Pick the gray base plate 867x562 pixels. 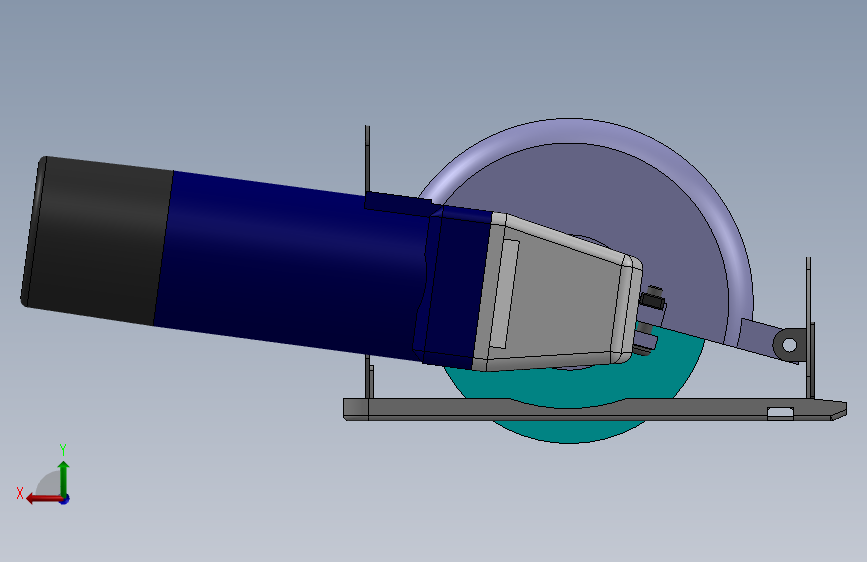pyautogui.click(x=594, y=409)
